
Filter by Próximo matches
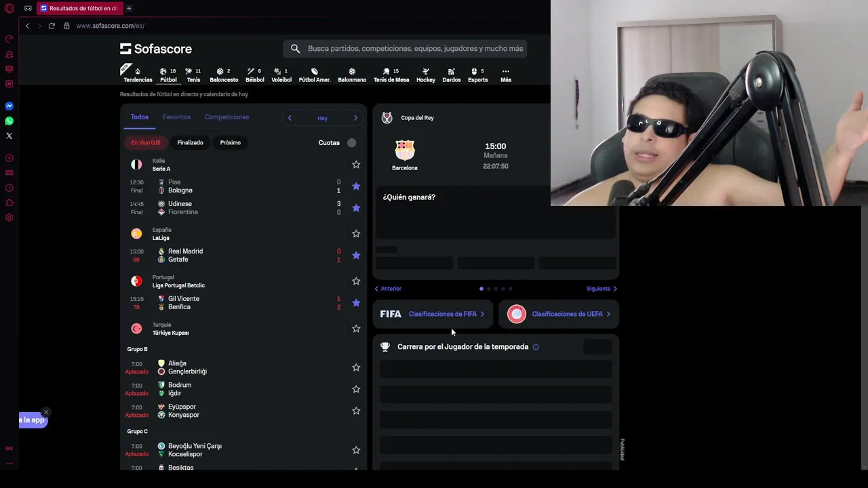(x=230, y=143)
